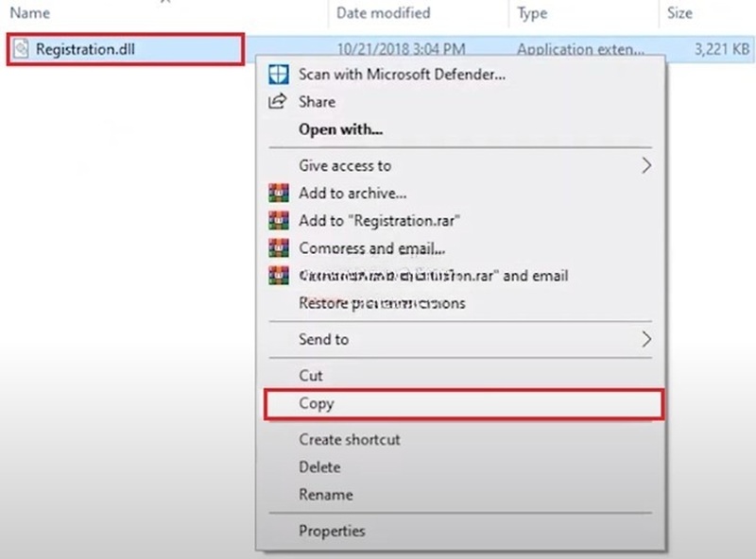
Task: Click the Microsoft Defender shield icon
Action: [x=277, y=75]
